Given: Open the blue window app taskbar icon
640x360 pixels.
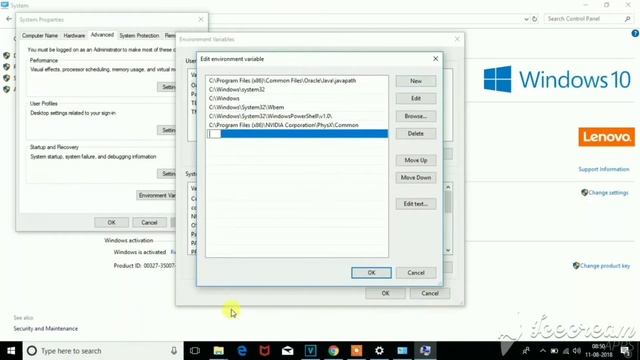Looking at the screenshot, I should pyautogui.click(x=402, y=351).
